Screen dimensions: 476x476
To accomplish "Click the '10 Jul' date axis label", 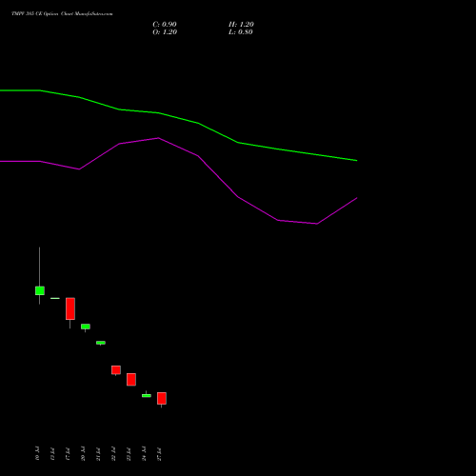I will (37, 453).
